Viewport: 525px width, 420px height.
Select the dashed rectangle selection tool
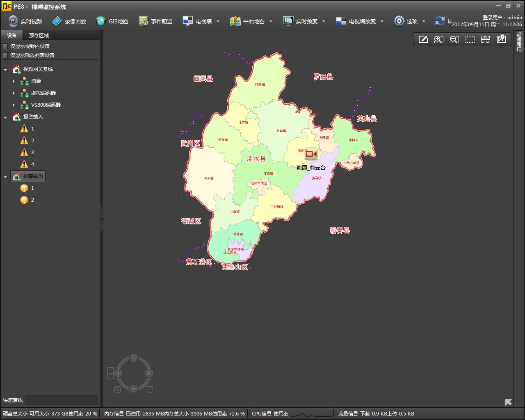[470, 39]
